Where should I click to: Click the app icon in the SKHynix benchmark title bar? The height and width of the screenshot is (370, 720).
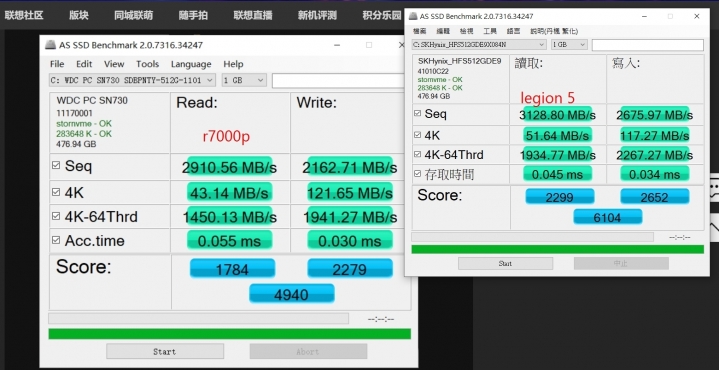pos(412,16)
